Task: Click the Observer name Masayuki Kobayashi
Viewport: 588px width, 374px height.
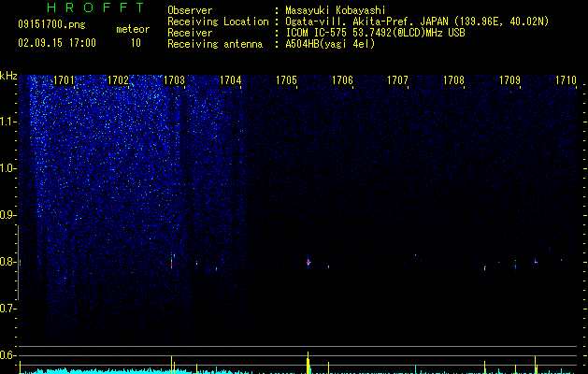Action: tap(336, 10)
